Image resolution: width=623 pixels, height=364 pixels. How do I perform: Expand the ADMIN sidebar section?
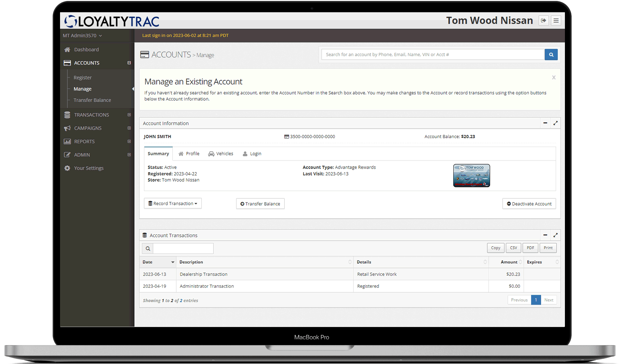(x=129, y=155)
